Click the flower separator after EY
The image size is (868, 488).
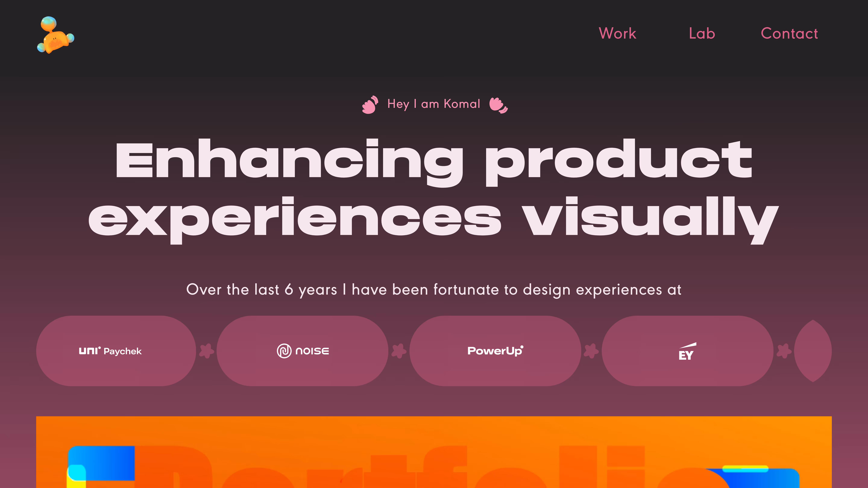click(x=784, y=351)
